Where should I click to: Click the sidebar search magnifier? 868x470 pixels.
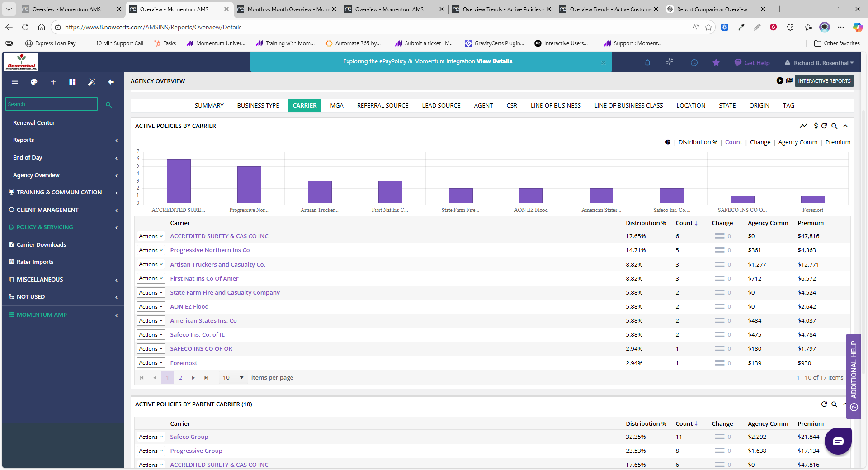108,104
